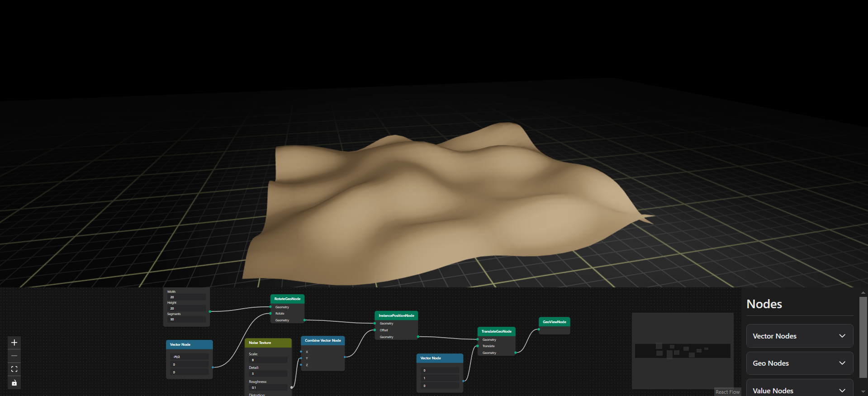Click the Noise Texture Detail field
Viewport: 868px width, 396px height.
tap(268, 373)
